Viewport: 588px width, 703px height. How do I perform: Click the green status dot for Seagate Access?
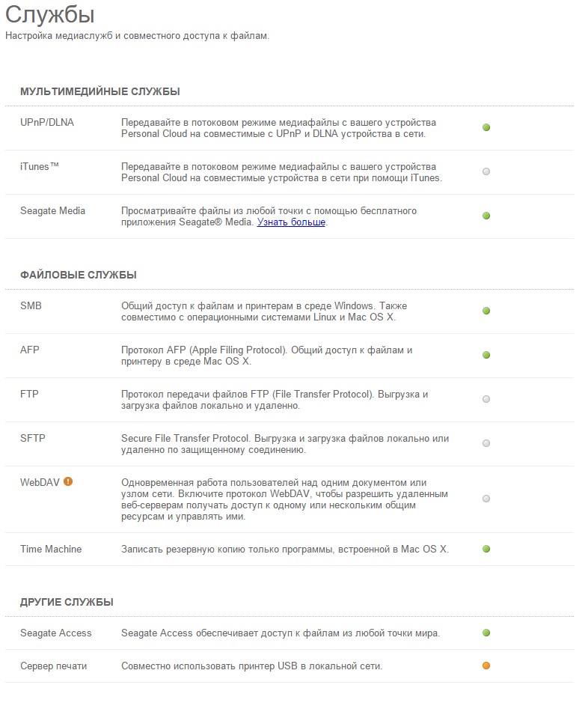point(486,633)
